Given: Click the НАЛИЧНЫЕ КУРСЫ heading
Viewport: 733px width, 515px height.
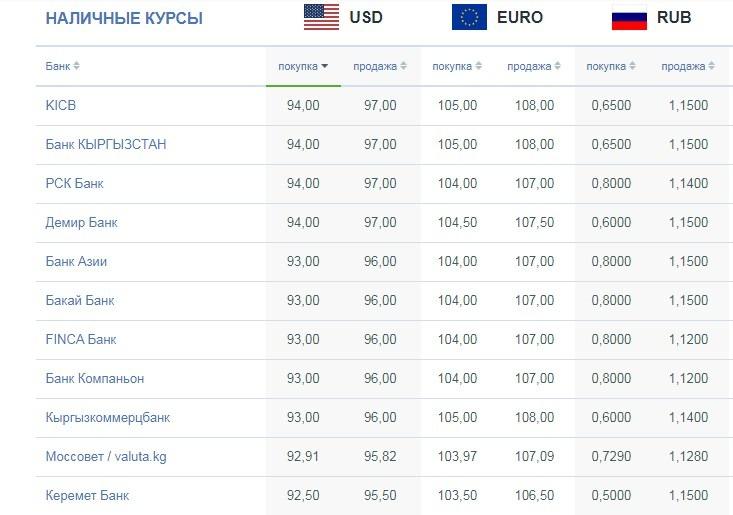Looking at the screenshot, I should pyautogui.click(x=124, y=18).
